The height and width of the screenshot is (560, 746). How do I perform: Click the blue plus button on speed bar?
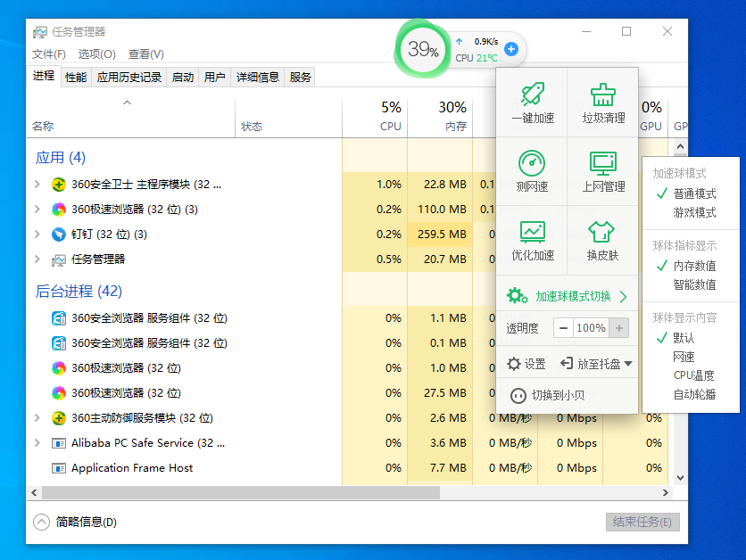[x=511, y=48]
